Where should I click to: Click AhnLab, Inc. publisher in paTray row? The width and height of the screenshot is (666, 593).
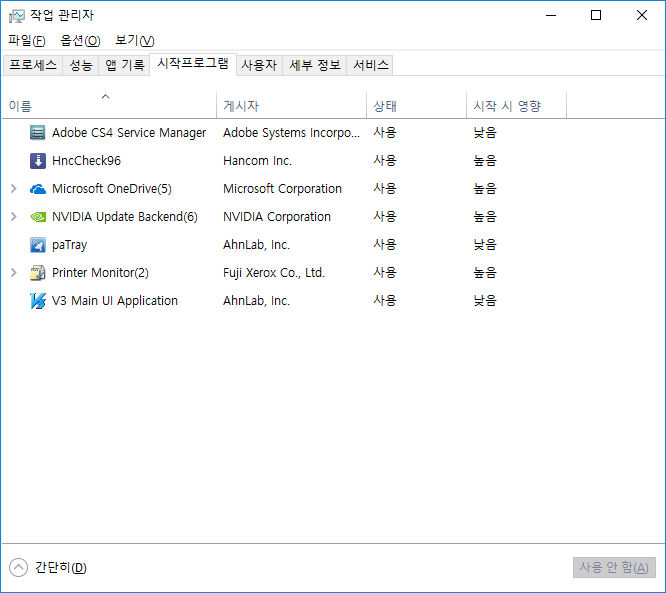click(x=256, y=245)
